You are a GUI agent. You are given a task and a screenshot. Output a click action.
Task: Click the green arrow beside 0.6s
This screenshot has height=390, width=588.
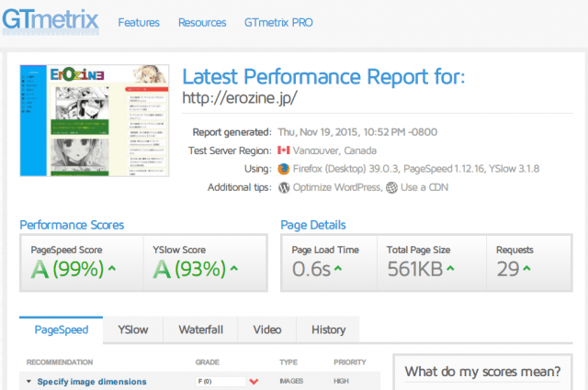pos(338,268)
